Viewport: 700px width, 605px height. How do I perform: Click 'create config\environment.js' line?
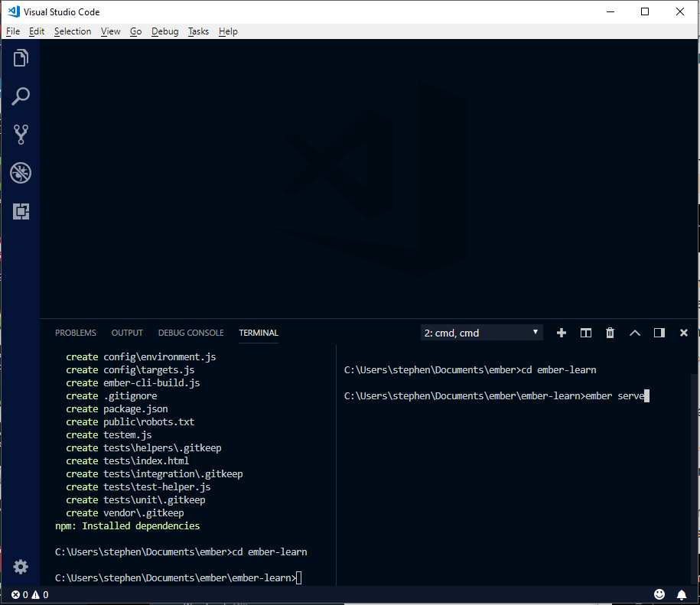(x=141, y=357)
